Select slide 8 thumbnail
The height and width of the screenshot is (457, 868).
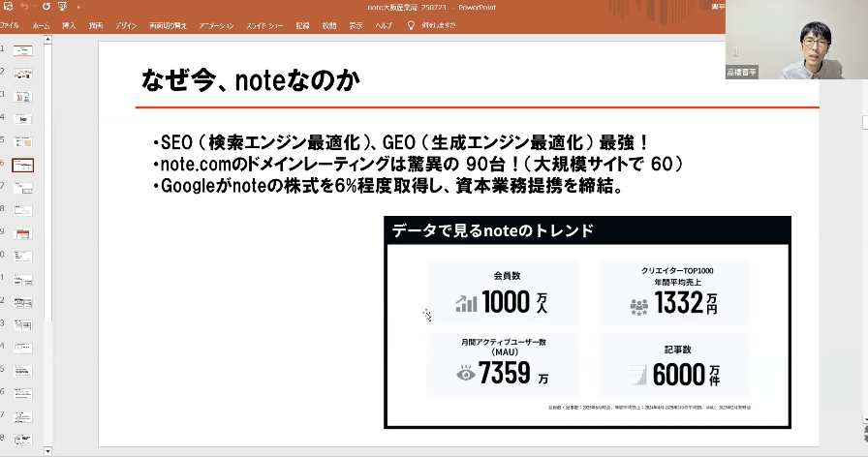coord(22,211)
